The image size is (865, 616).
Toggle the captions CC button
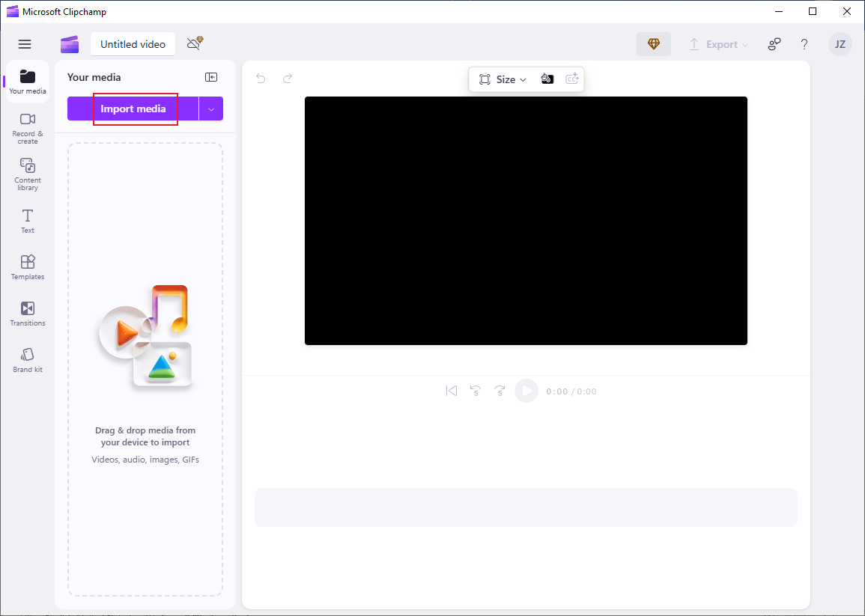coord(572,79)
